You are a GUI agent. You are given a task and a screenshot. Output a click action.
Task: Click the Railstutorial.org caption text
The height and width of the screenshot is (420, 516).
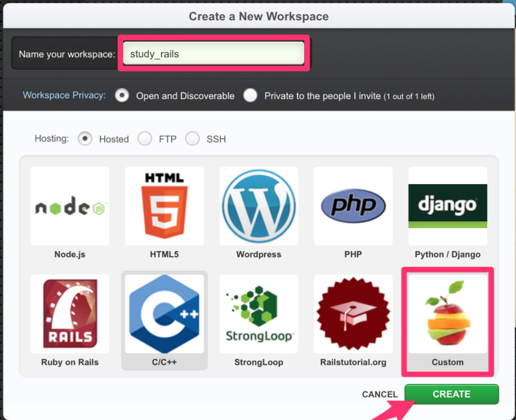(x=353, y=363)
